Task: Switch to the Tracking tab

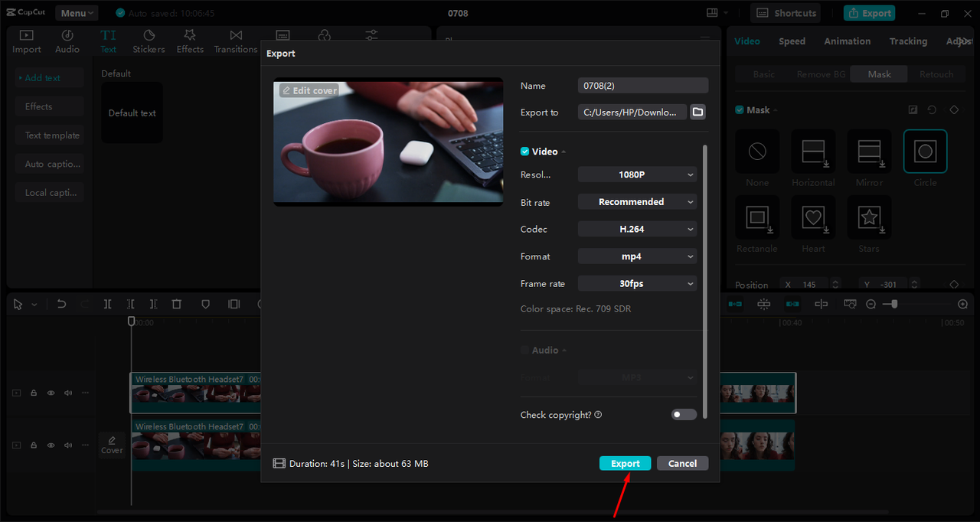Action: pyautogui.click(x=908, y=41)
